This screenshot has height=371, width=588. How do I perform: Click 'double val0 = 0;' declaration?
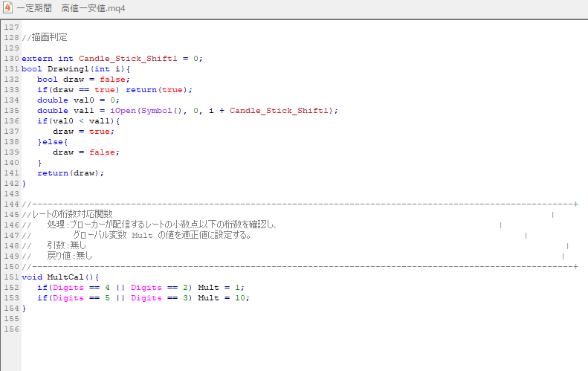pyautogui.click(x=78, y=100)
